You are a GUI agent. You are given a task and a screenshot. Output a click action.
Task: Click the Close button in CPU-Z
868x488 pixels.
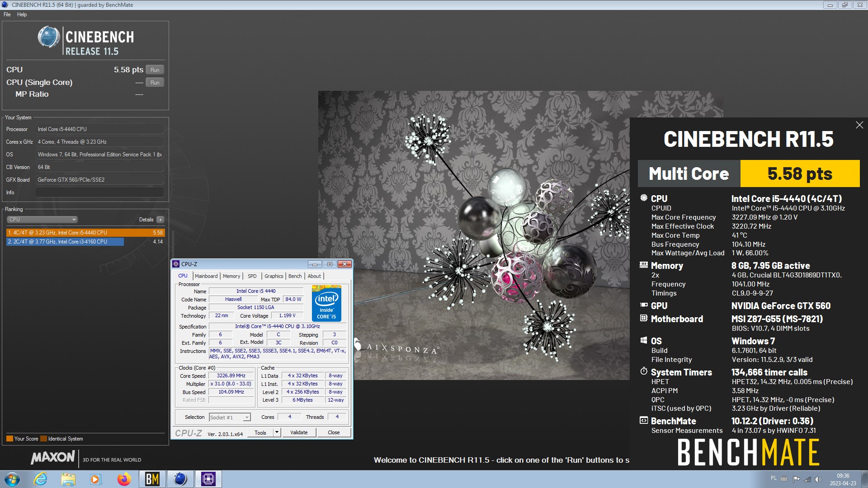coord(334,433)
